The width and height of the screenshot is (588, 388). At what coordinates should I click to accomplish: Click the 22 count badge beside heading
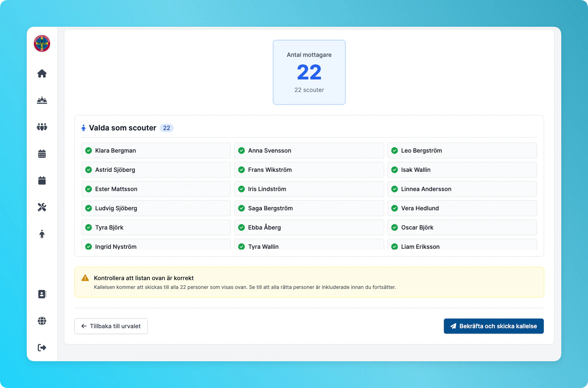(x=167, y=128)
